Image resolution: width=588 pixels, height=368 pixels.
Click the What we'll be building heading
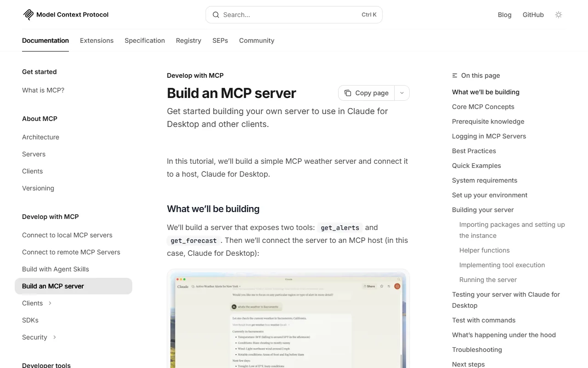213,209
